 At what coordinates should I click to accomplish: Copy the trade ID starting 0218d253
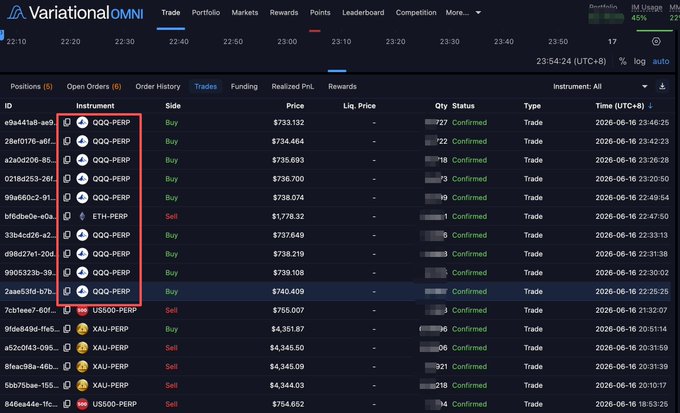[67, 179]
